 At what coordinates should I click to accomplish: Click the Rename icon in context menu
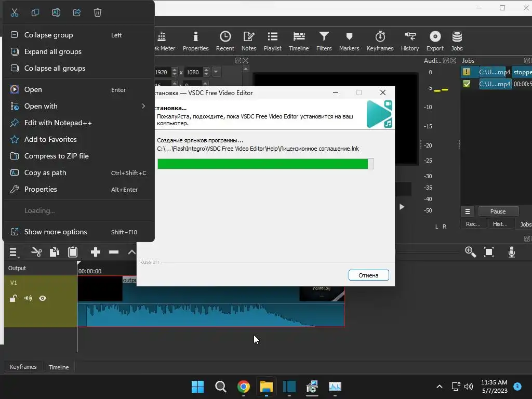click(x=56, y=12)
